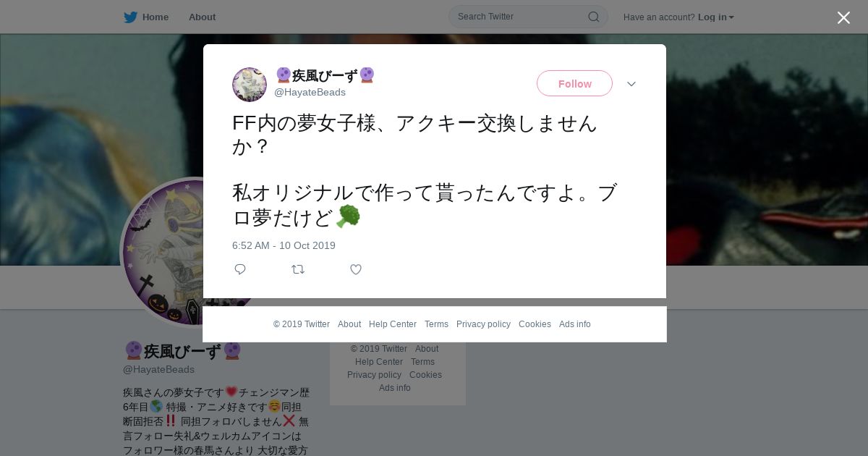Screen dimensions: 868x456
Task: Open Terms link in modal footer
Action: 436,324
